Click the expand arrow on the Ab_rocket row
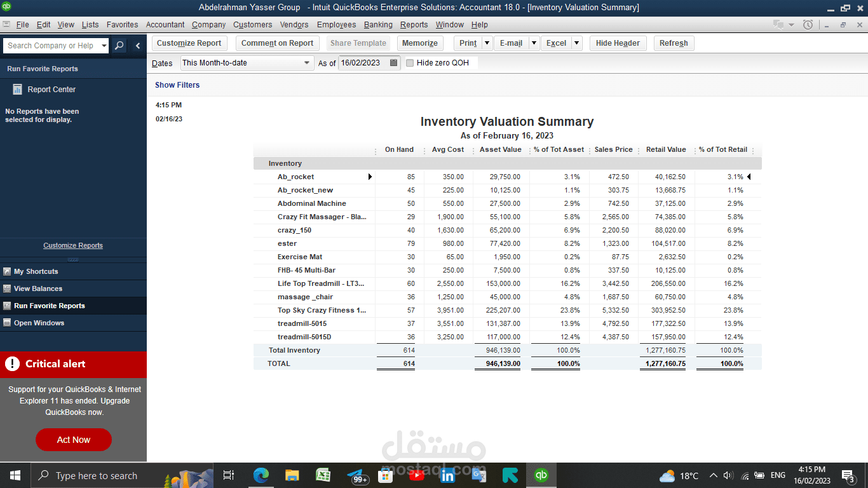Image resolution: width=868 pixels, height=488 pixels. (370, 177)
